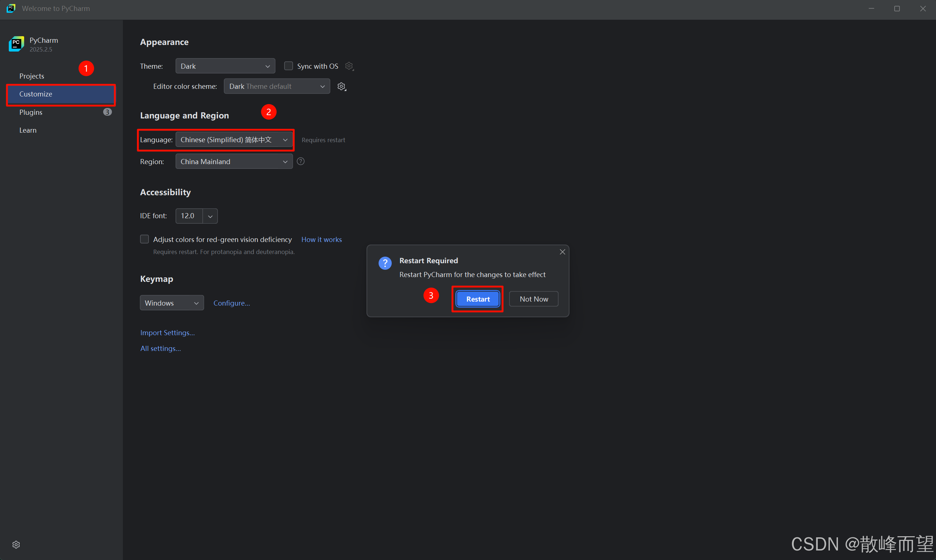Open the All settings link
Image resolution: width=936 pixels, height=560 pixels.
coord(161,348)
